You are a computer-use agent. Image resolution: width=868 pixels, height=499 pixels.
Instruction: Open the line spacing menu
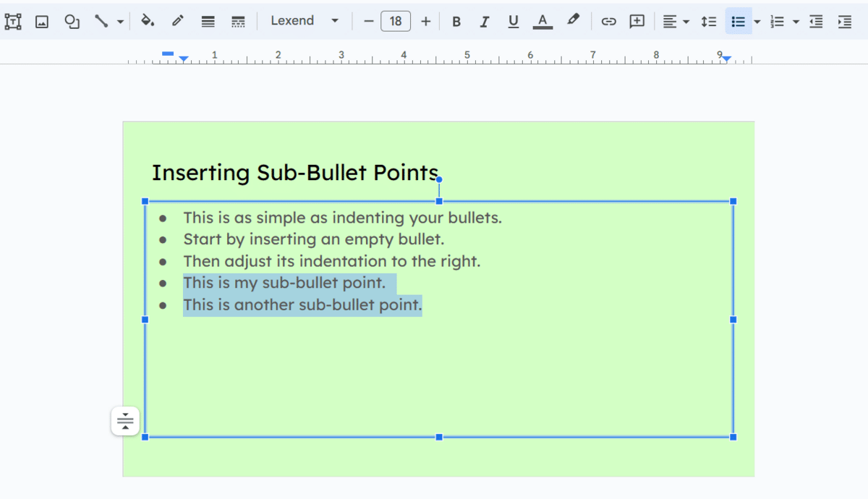pyautogui.click(x=709, y=21)
